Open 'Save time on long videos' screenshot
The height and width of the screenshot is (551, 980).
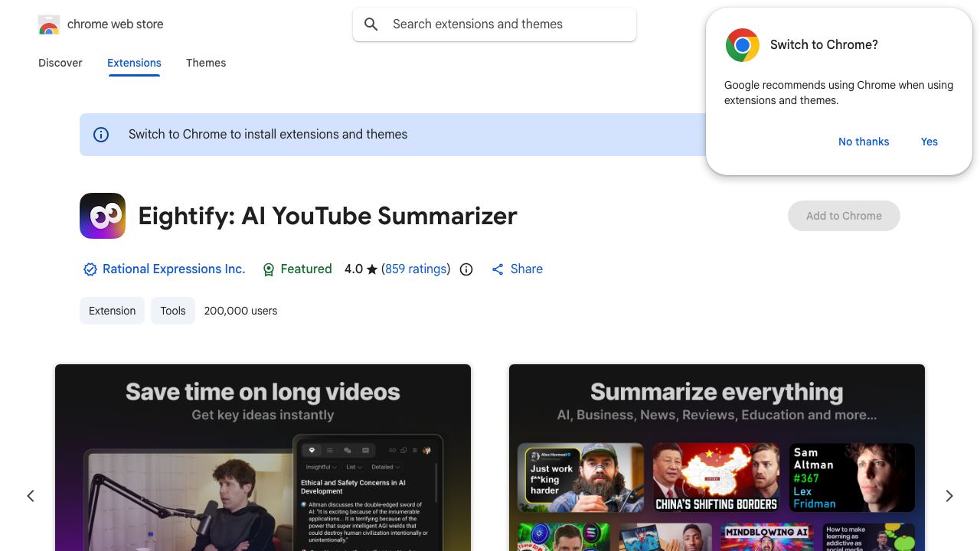pos(263,458)
